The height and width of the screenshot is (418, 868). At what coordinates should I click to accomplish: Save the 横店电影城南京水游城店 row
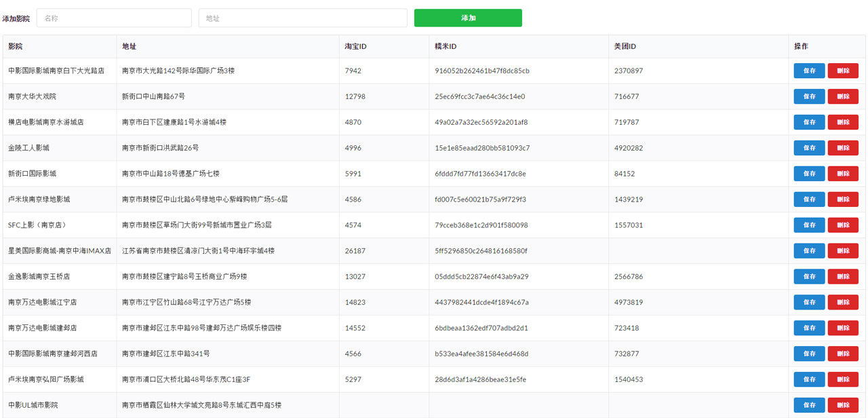809,122
